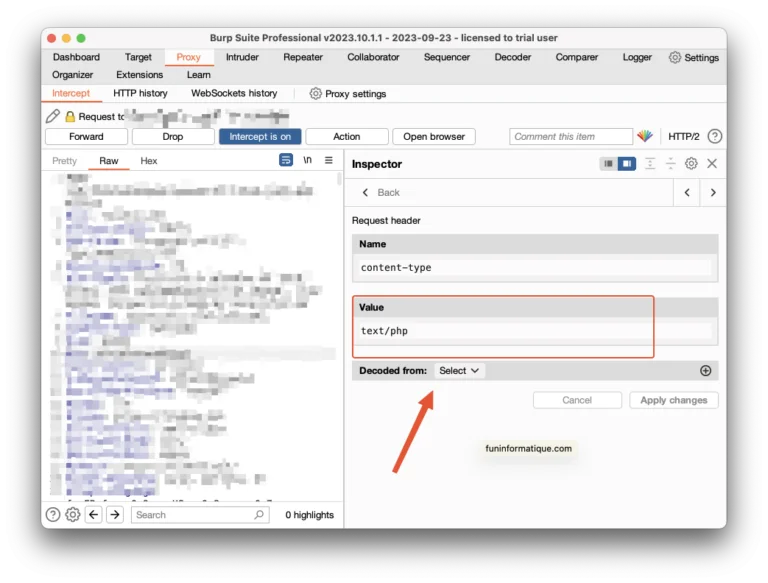Go to previous search match arrow
Screen dimensions: 768x583
pos(94,515)
